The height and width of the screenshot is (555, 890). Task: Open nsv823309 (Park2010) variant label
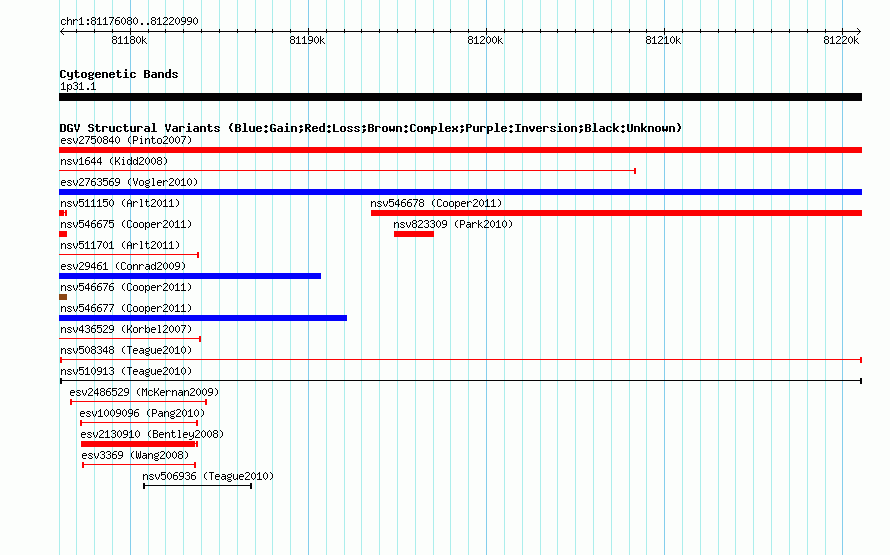coord(453,224)
